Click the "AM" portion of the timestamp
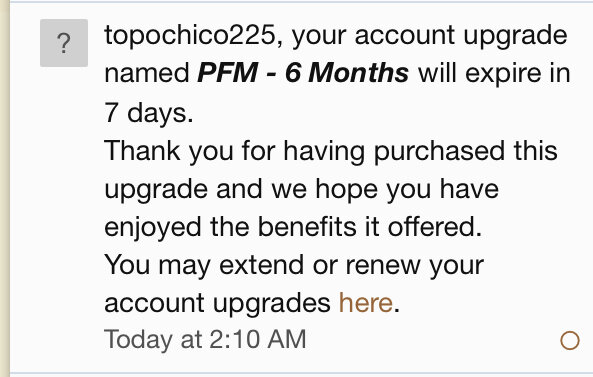 287,339
